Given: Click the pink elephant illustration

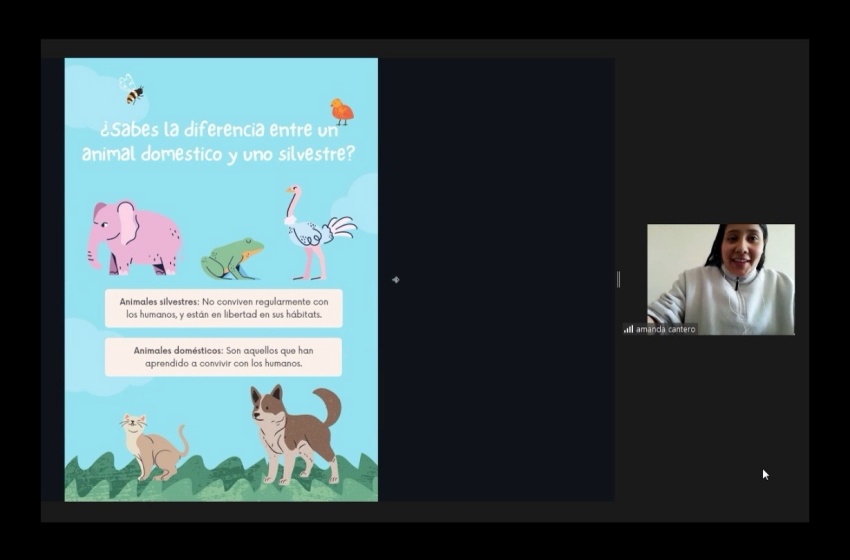Looking at the screenshot, I should [x=135, y=237].
